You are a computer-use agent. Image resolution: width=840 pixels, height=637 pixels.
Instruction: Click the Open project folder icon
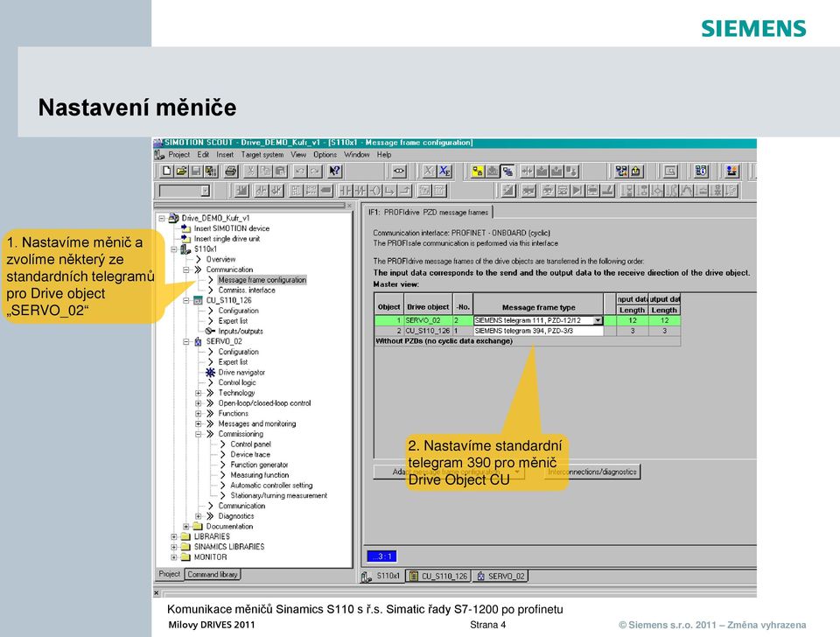coord(181,171)
